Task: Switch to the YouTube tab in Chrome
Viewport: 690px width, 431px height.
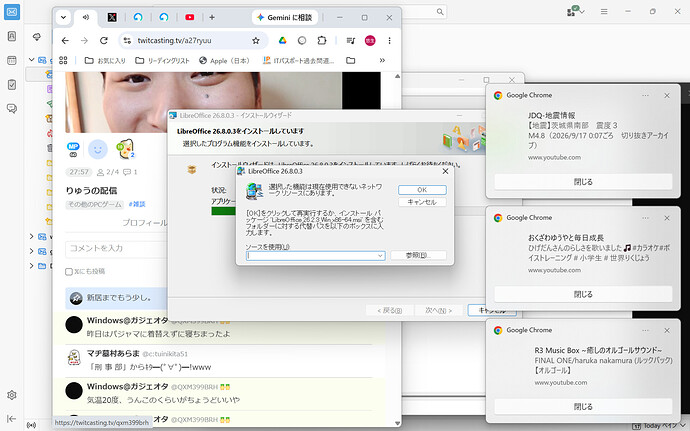Action: (x=190, y=18)
